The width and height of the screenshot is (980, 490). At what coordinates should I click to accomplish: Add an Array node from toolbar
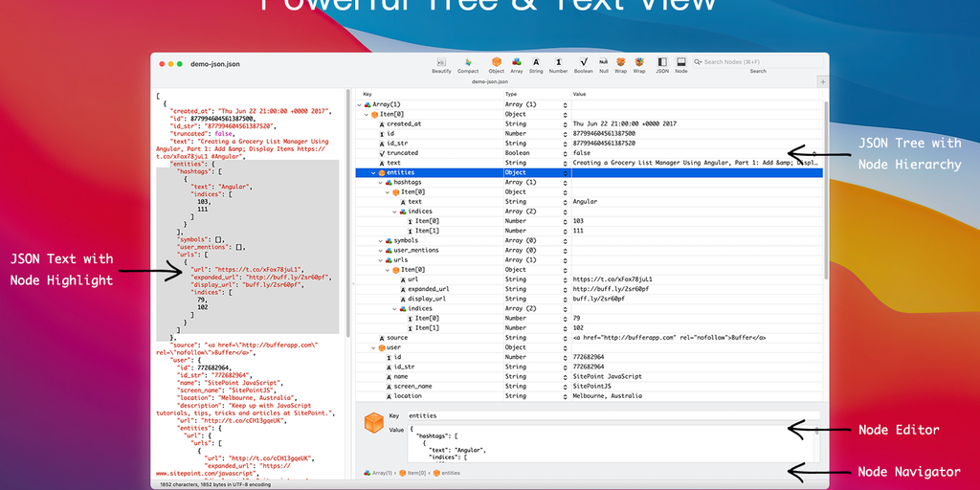pos(517,63)
